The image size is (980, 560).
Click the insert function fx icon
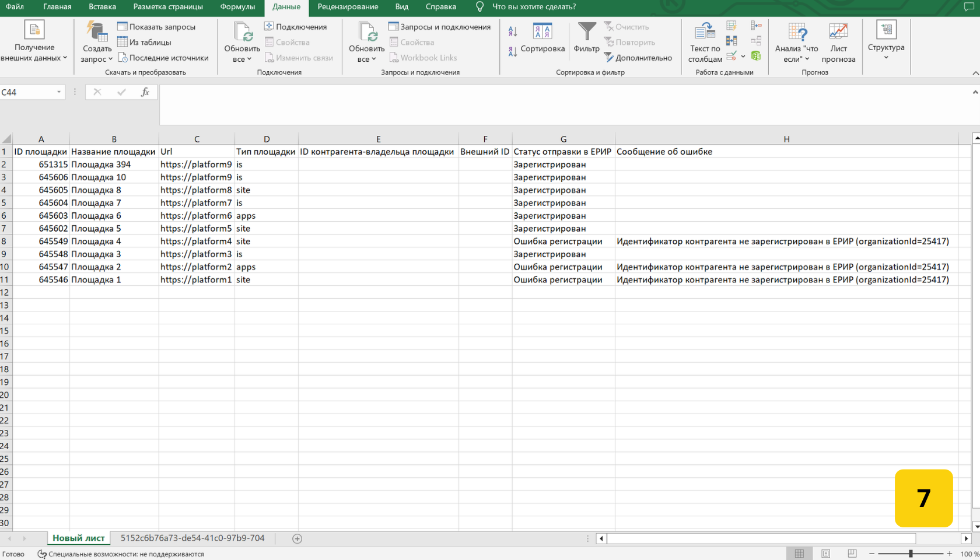coord(145,92)
